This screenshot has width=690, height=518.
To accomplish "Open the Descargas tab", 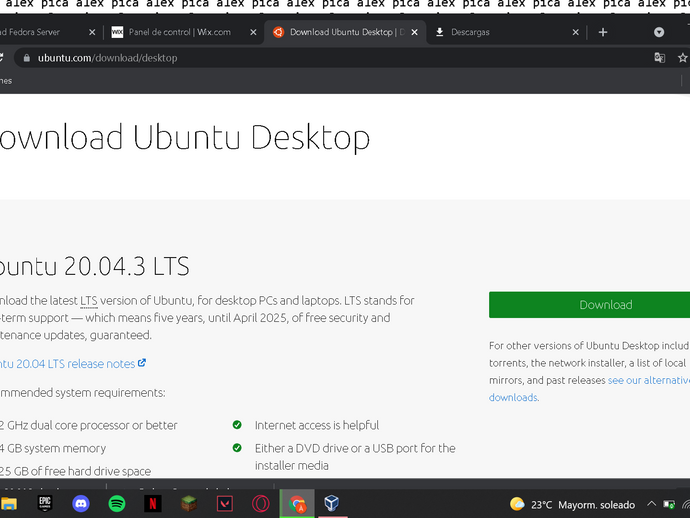I will pyautogui.click(x=506, y=32).
